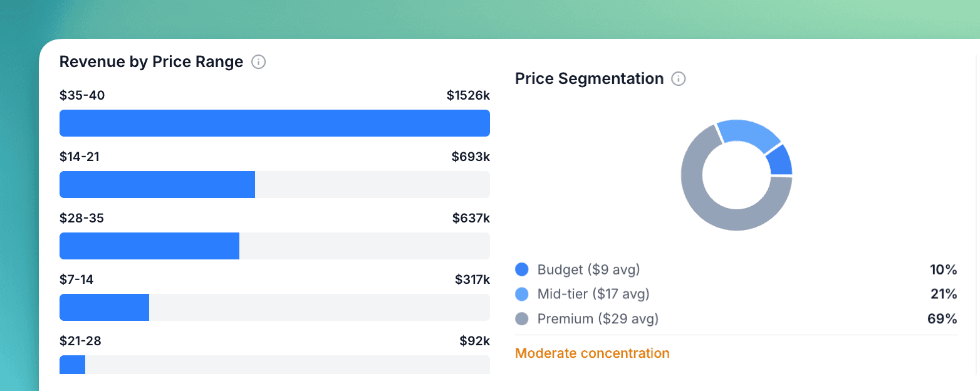Select the Premium legend dot
Screen dimensions: 980x391
point(522,318)
